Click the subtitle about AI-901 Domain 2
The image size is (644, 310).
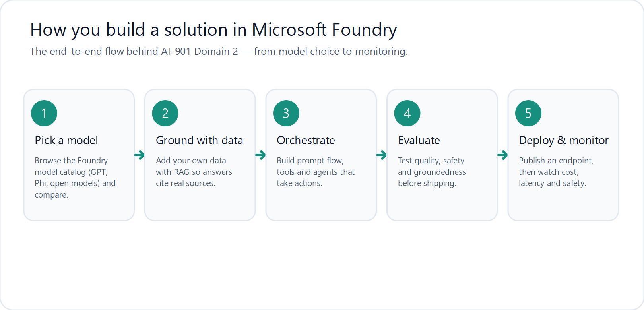pyautogui.click(x=219, y=52)
